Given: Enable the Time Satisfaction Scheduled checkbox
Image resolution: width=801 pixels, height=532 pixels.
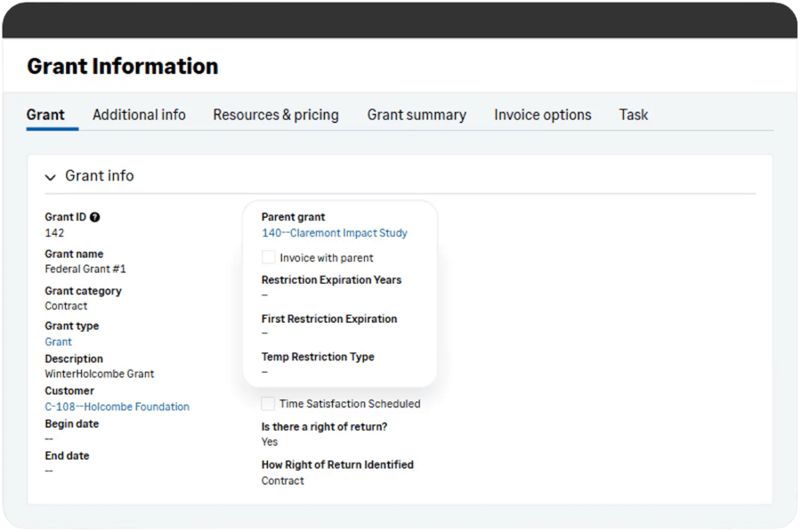Looking at the screenshot, I should point(268,403).
